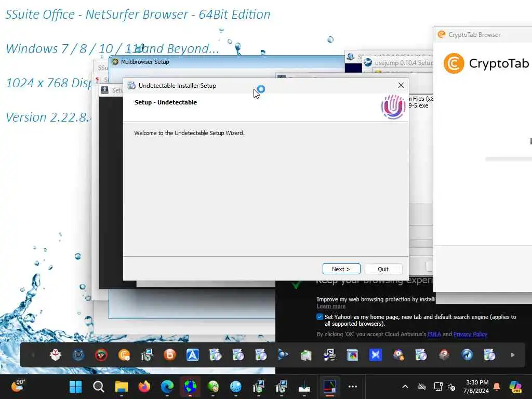The width and height of the screenshot is (532, 399).
Task: Switch to the light blue globe taskbar app
Action: point(235,387)
